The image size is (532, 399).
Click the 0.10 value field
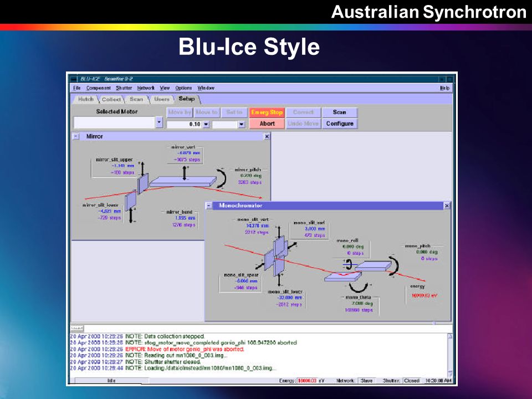click(x=185, y=125)
